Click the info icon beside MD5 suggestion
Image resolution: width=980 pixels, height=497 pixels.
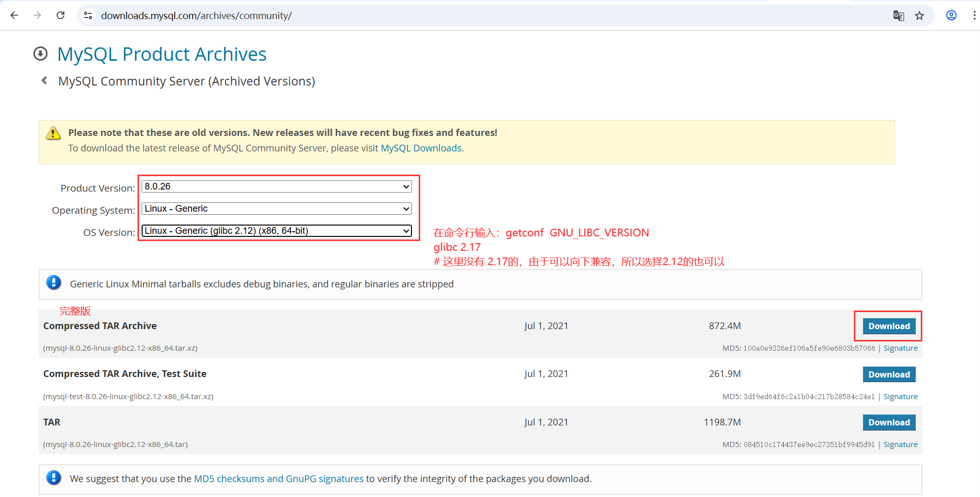click(54, 477)
